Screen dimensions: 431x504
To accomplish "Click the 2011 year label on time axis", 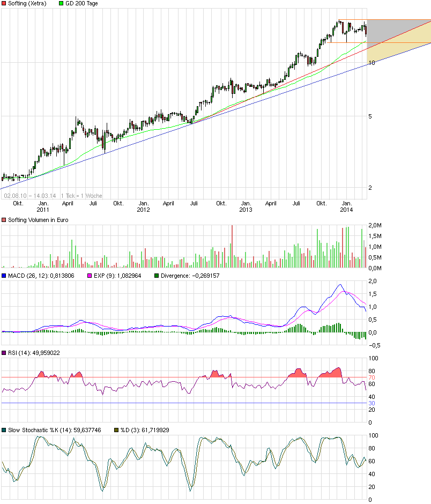I will pyautogui.click(x=43, y=210).
